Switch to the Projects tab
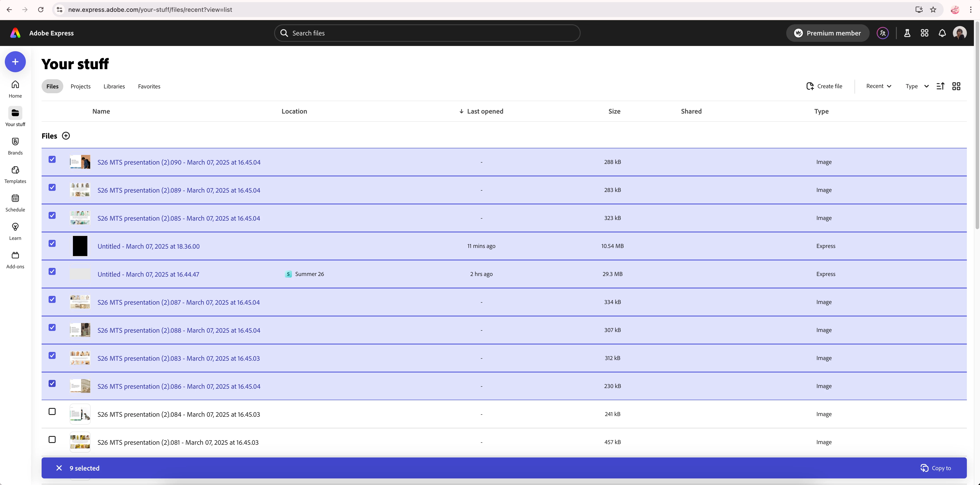Screen dimensions: 980x485 point(81,86)
